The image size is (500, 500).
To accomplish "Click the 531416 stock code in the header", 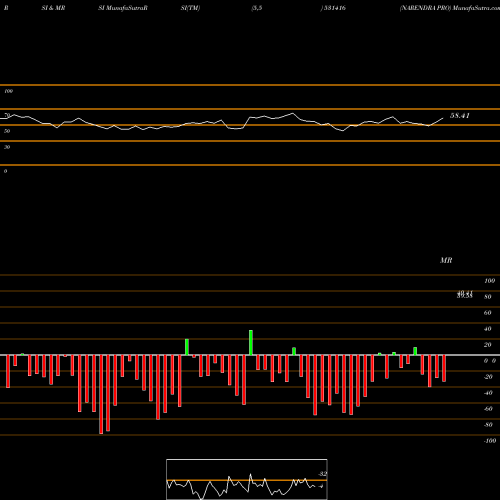I will point(334,8).
